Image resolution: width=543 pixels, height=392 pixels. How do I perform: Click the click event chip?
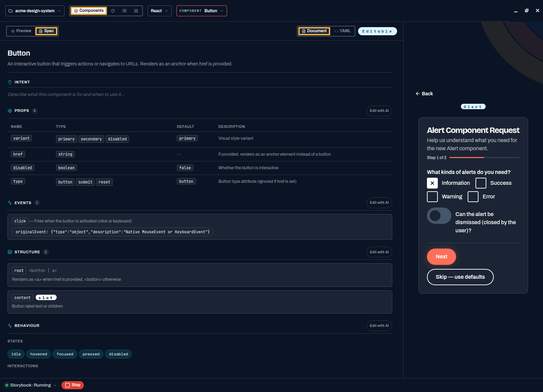20,221
